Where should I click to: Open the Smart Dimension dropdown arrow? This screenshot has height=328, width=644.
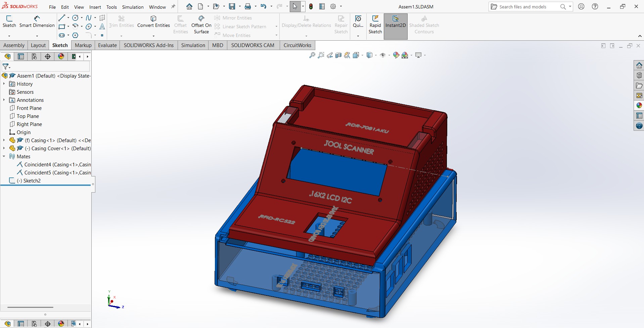click(x=37, y=36)
